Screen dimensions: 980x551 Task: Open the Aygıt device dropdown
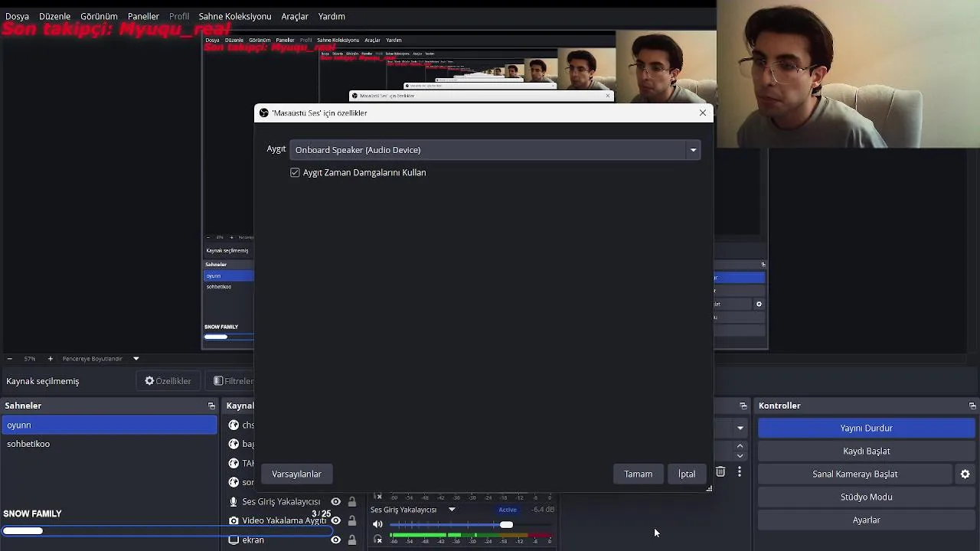[495, 150]
